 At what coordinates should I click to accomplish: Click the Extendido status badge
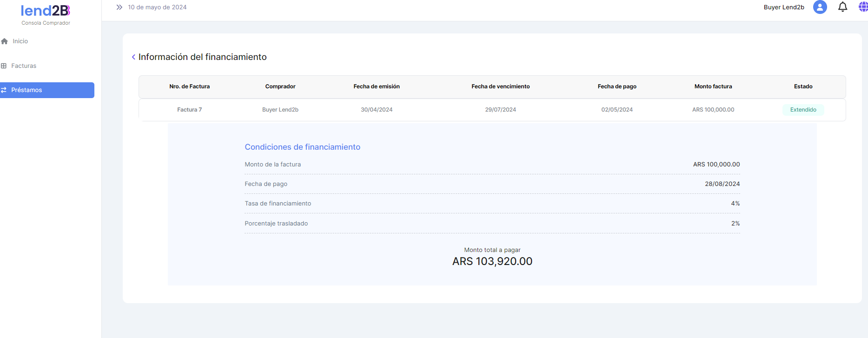(x=803, y=110)
